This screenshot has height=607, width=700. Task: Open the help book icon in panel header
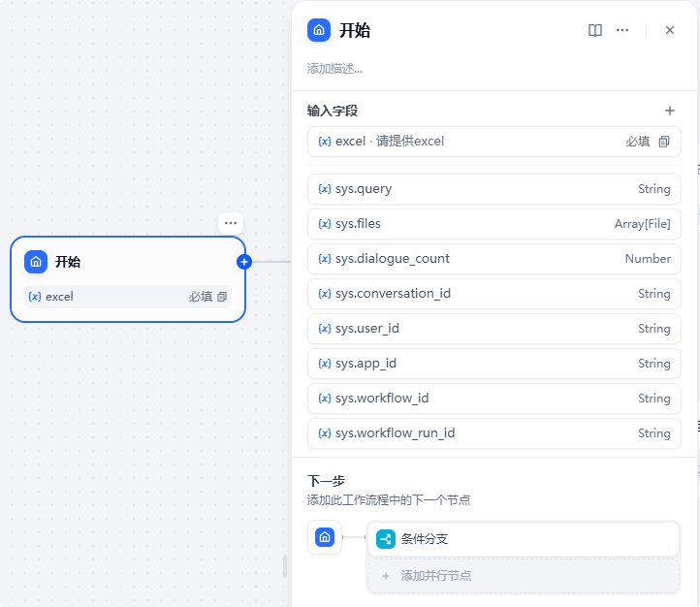coord(595,30)
